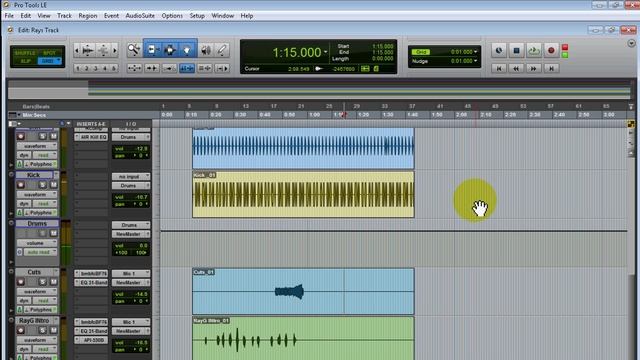Image resolution: width=640 pixels, height=360 pixels.
Task: Select zoom preset 3
Action: click(96, 68)
